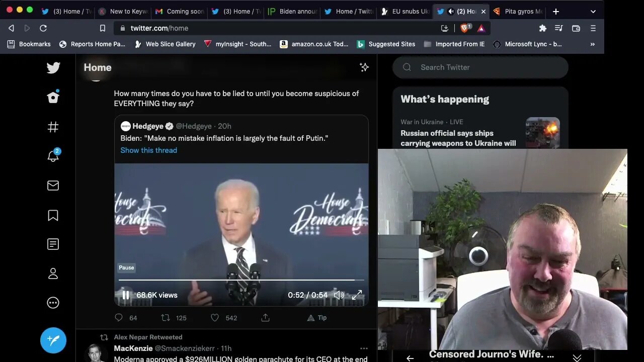The image size is (644, 362).
Task: Click the Search Twitter field
Action: [480, 67]
